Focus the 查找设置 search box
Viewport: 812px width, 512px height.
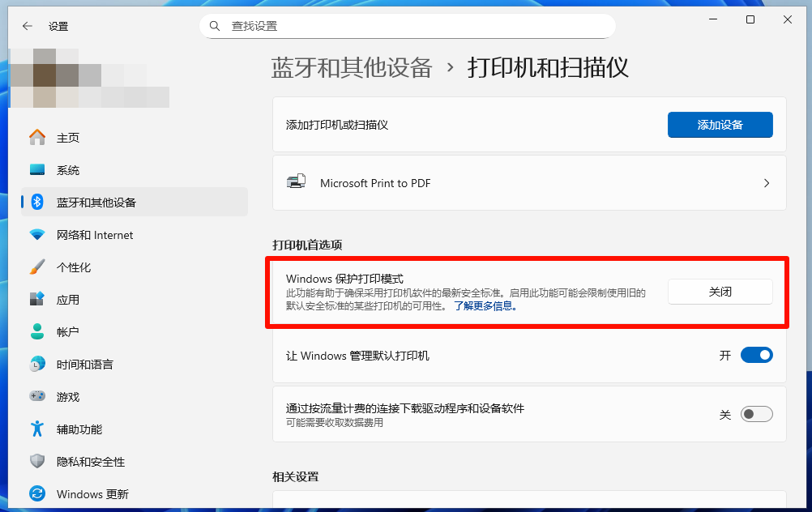[x=408, y=26]
